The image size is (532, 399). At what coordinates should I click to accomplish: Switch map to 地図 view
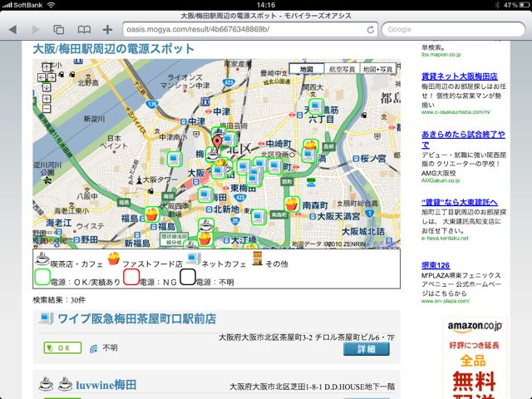(x=307, y=68)
